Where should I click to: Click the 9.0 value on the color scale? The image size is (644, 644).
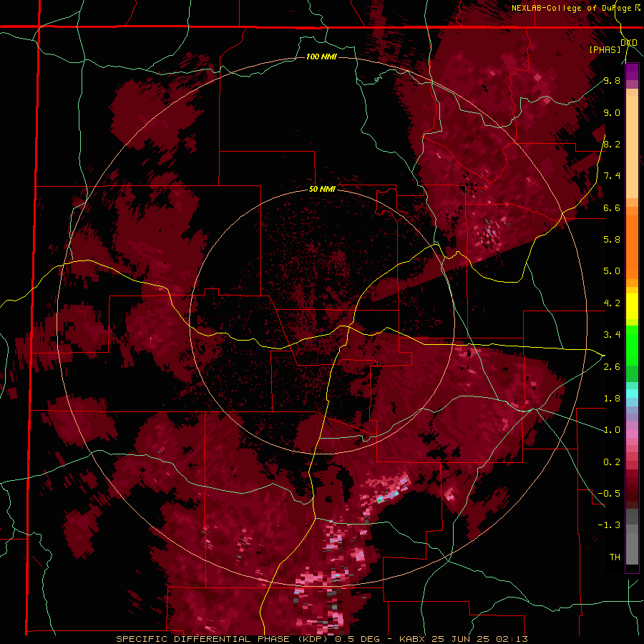[612, 112]
